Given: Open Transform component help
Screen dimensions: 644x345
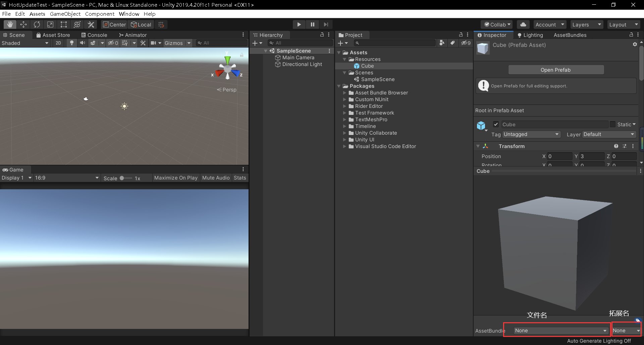Looking at the screenshot, I should [616, 146].
